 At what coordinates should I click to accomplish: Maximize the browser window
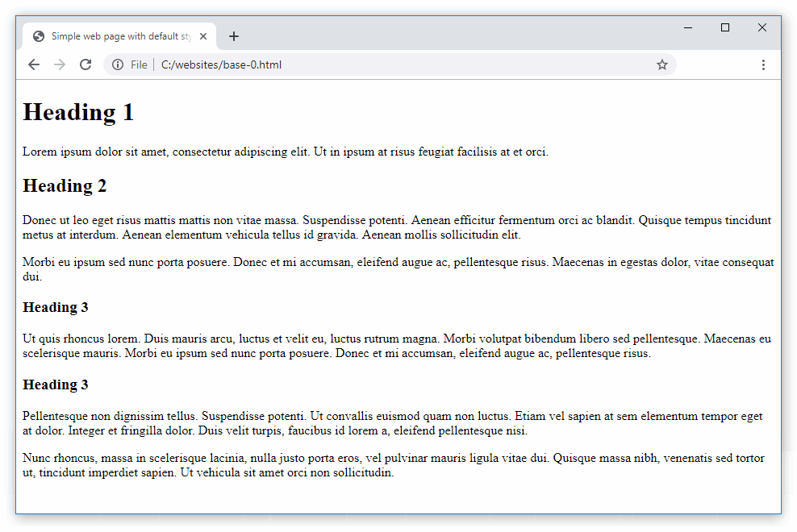click(x=725, y=27)
